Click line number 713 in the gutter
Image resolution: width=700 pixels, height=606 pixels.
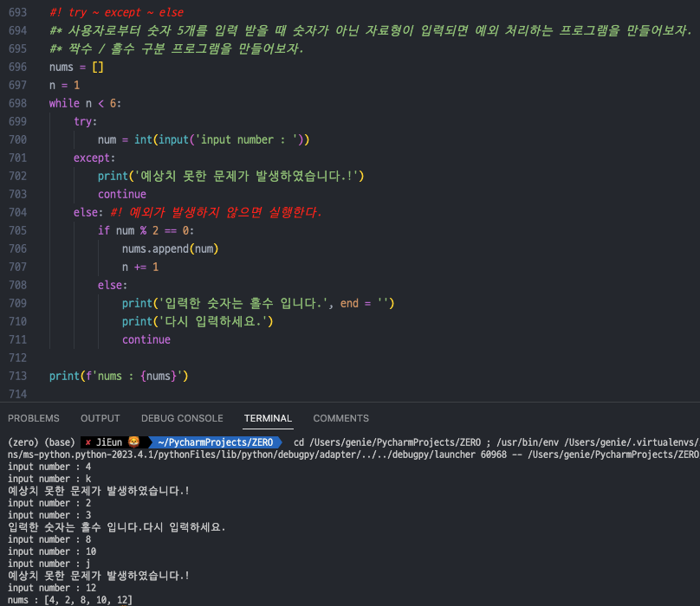pyautogui.click(x=18, y=377)
